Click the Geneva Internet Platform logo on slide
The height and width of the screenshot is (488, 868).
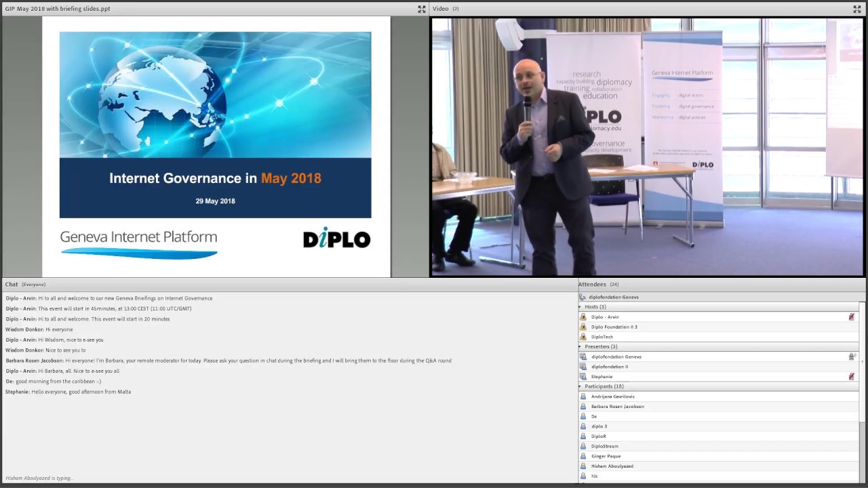point(139,244)
